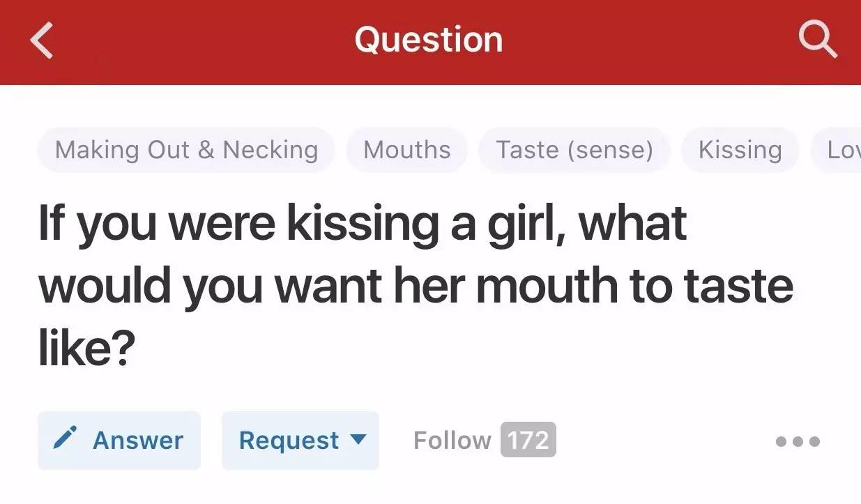Tap the partially visible Lo topic tag
The image size is (861, 504).
840,150
